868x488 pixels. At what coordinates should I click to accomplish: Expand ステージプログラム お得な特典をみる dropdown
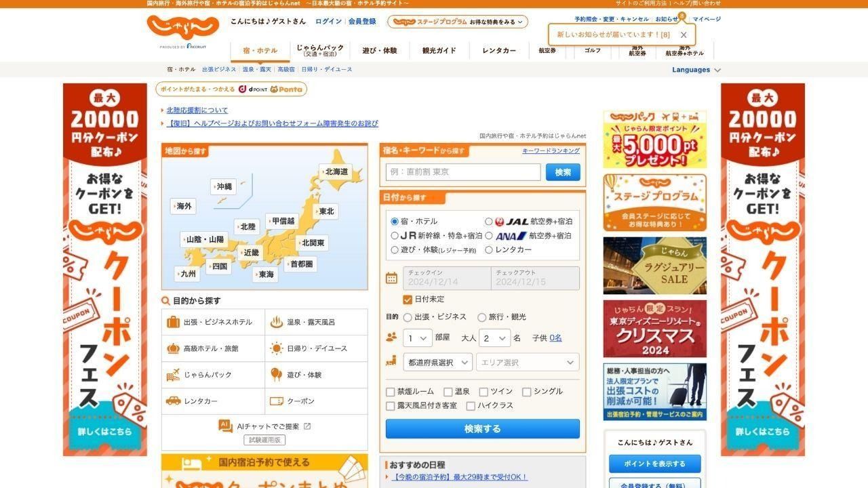coord(458,22)
